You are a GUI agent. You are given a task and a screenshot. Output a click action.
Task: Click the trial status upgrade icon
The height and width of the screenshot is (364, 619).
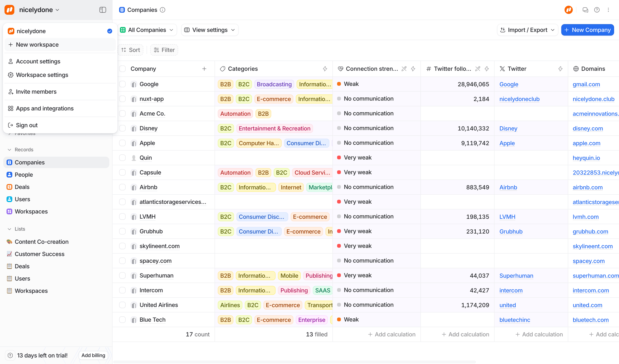pyautogui.click(x=10, y=355)
